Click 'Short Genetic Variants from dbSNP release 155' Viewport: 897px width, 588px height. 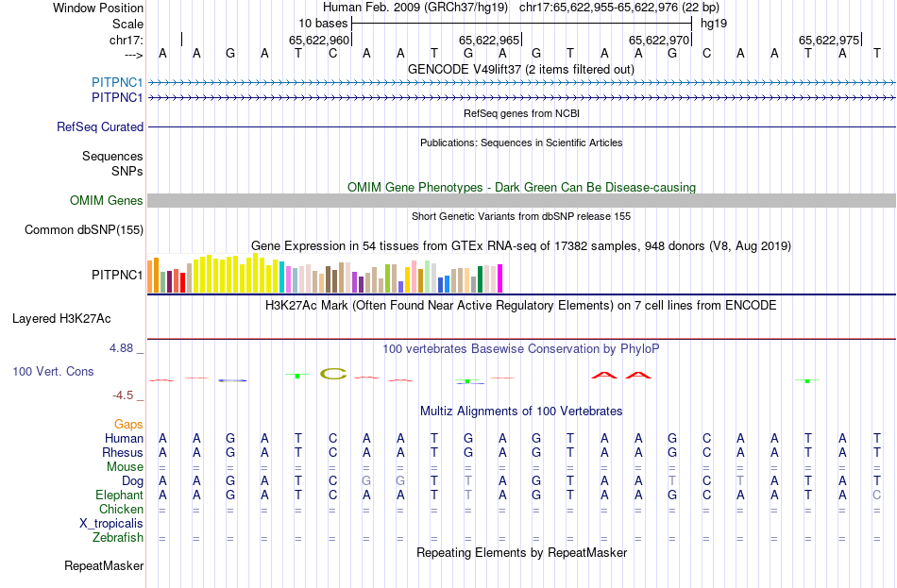521,216
